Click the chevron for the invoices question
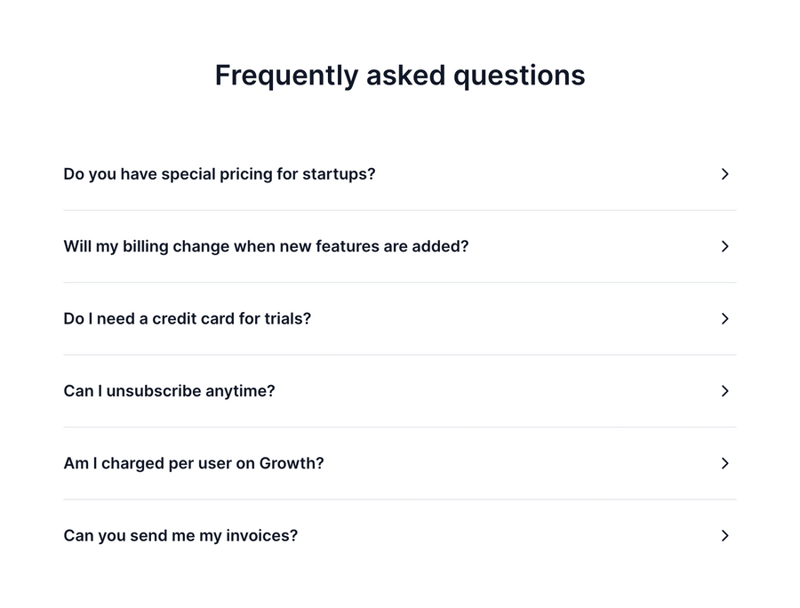Viewport: 800px width, 608px height. pyautogui.click(x=725, y=536)
